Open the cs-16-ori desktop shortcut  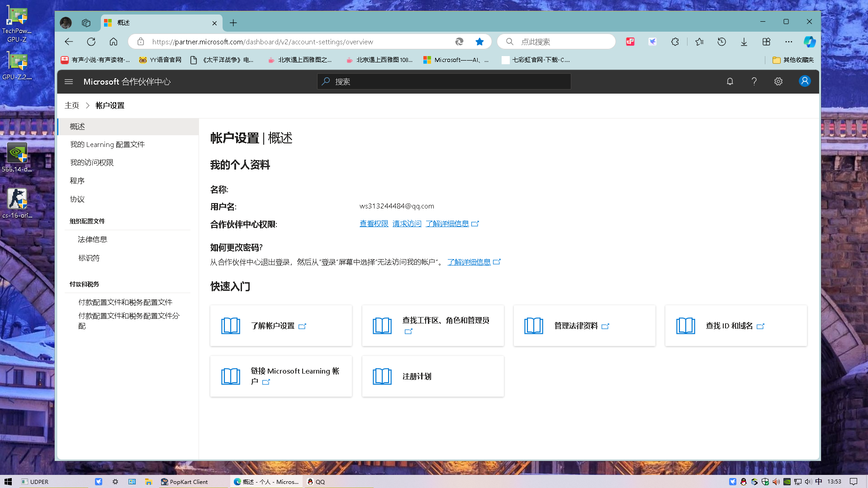(17, 204)
